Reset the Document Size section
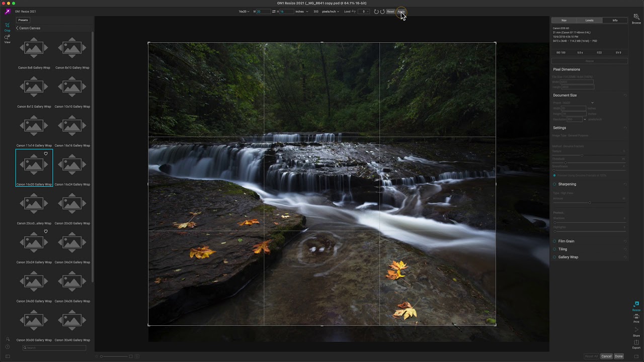Viewport: 644px width, 362px height. coord(625,95)
